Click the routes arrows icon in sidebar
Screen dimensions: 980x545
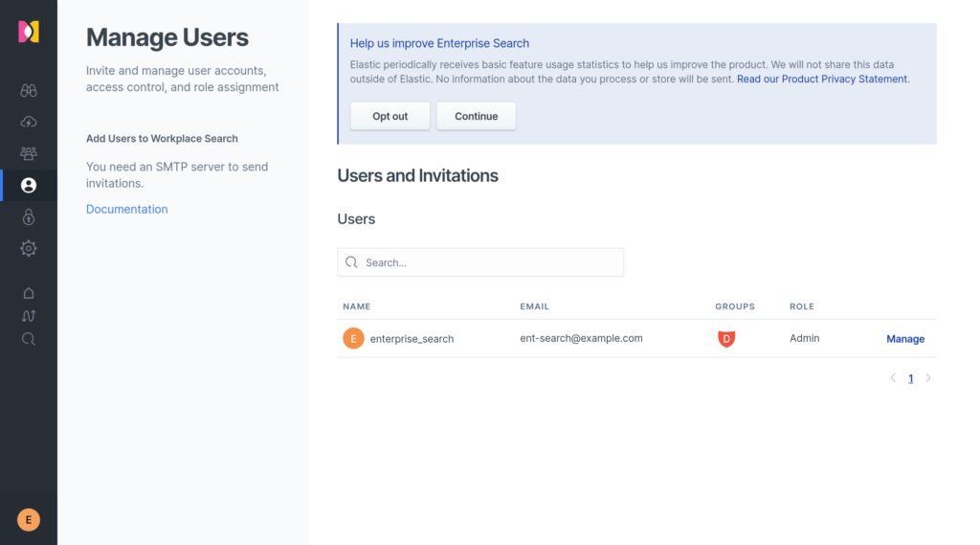(29, 316)
